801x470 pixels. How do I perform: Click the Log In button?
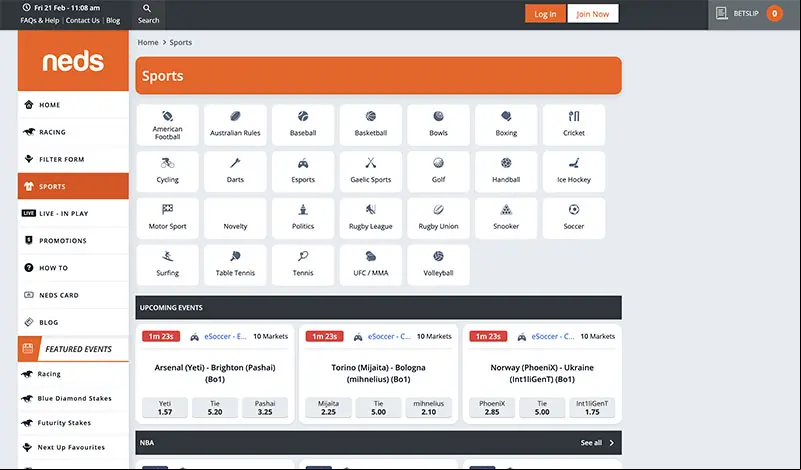(x=545, y=14)
